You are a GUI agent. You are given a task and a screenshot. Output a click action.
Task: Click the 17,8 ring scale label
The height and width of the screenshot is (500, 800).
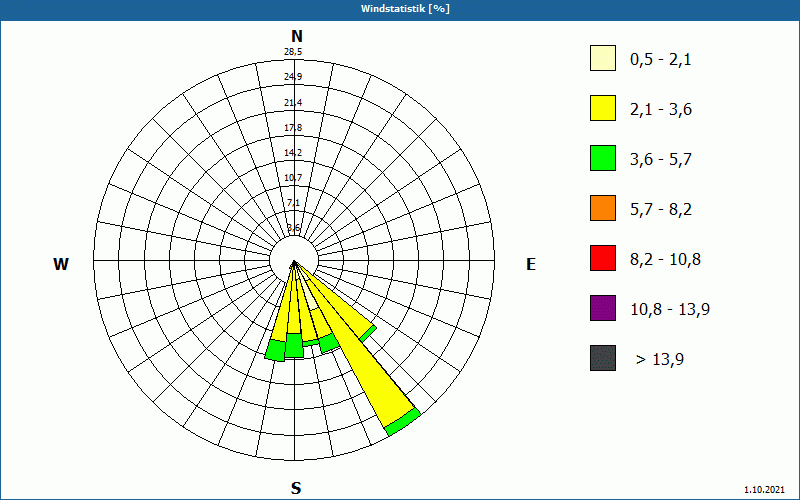click(293, 128)
